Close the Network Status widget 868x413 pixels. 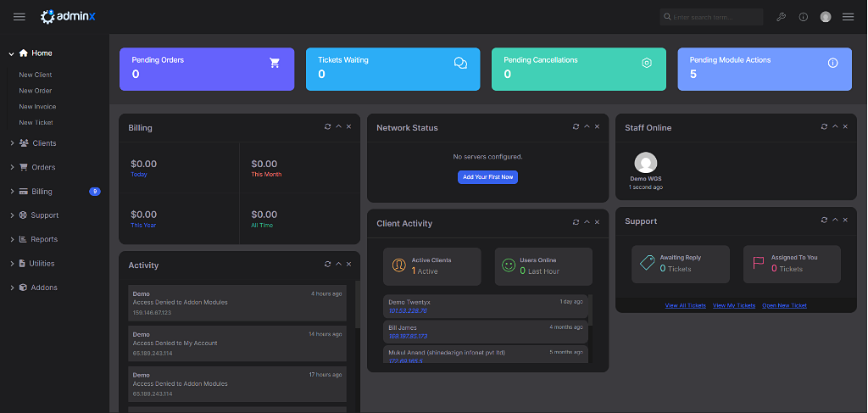(x=597, y=126)
